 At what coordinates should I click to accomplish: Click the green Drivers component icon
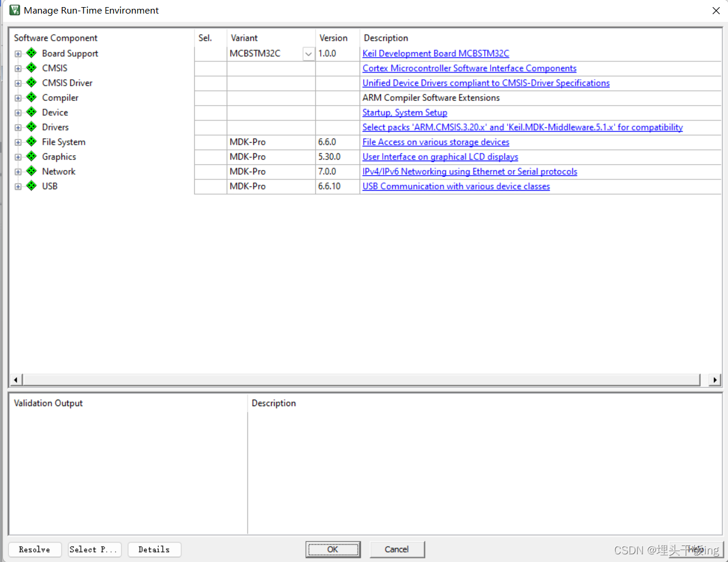pos(31,127)
